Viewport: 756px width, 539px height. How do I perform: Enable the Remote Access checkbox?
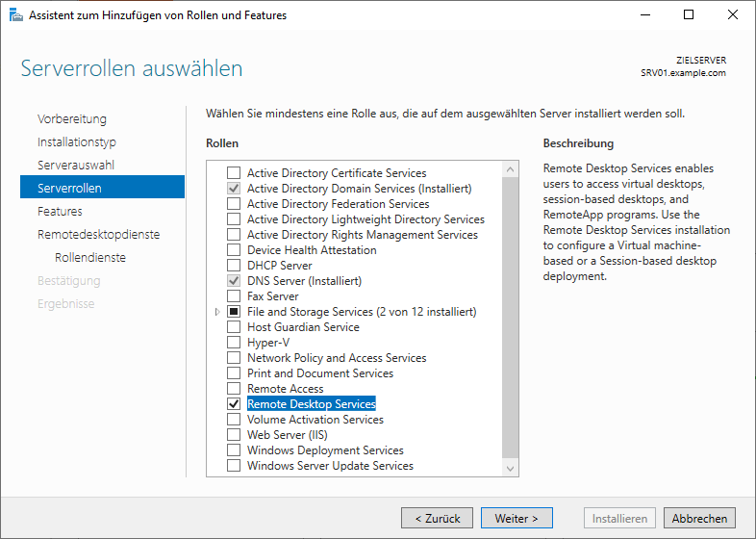point(234,389)
